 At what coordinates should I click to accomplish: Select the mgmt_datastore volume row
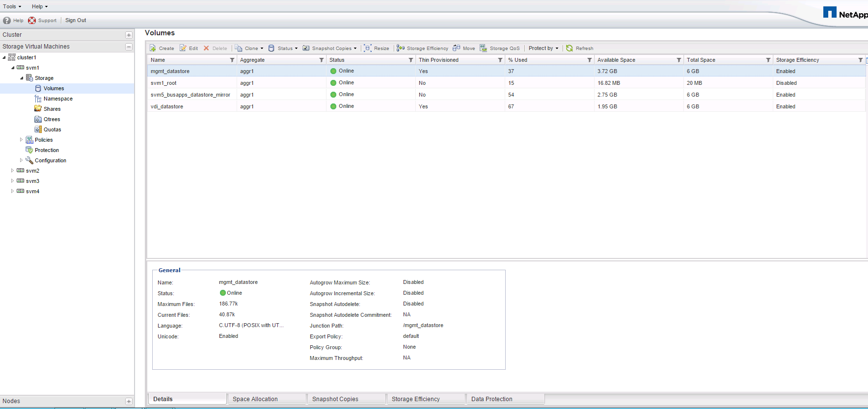point(506,71)
